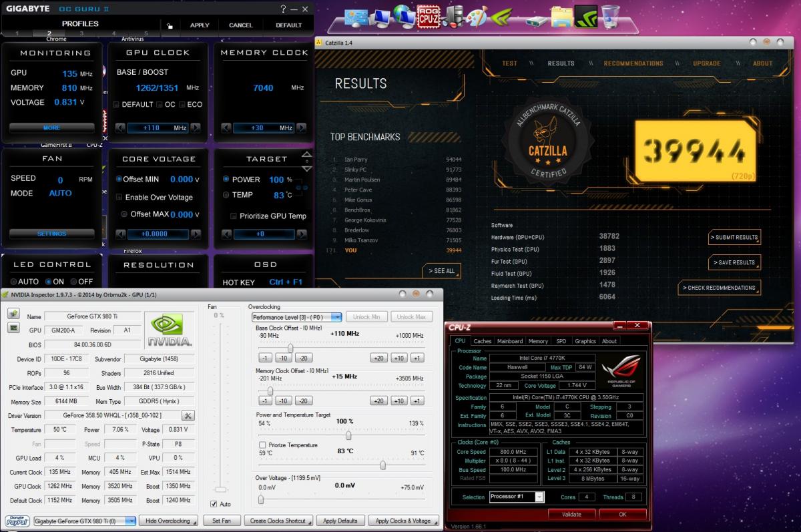Open the Memory tab in CPU-Z
This screenshot has width=801, height=532.
(x=538, y=341)
